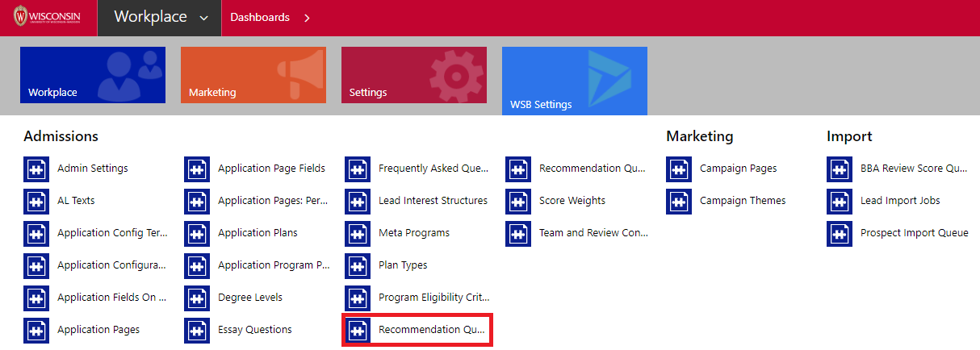Switch to the red Settings tile

point(413,75)
